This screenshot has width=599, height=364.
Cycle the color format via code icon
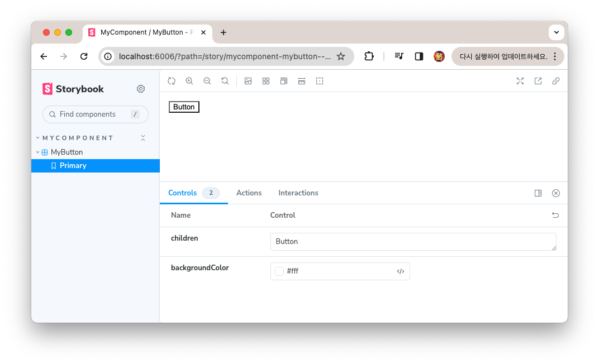[x=400, y=271]
